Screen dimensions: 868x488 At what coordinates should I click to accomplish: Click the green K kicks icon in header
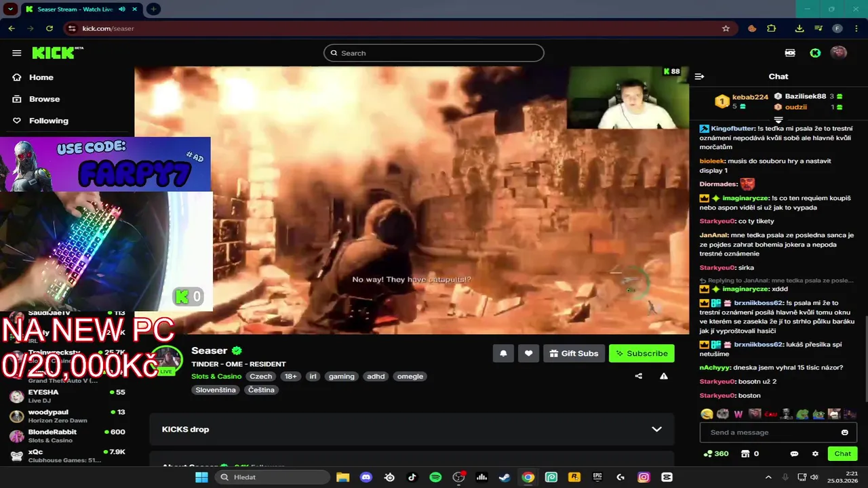pyautogui.click(x=815, y=53)
